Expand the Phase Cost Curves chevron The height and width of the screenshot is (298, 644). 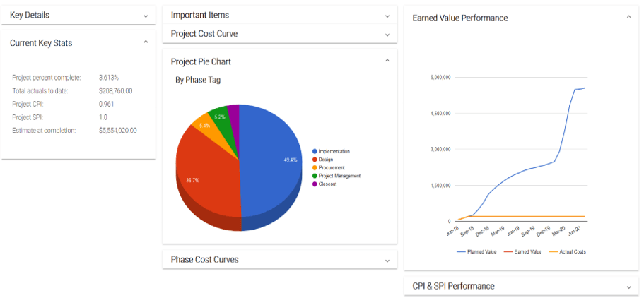point(387,260)
